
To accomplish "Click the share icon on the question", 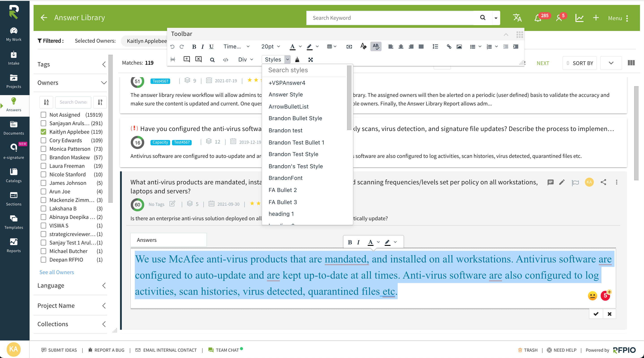I will (603, 182).
